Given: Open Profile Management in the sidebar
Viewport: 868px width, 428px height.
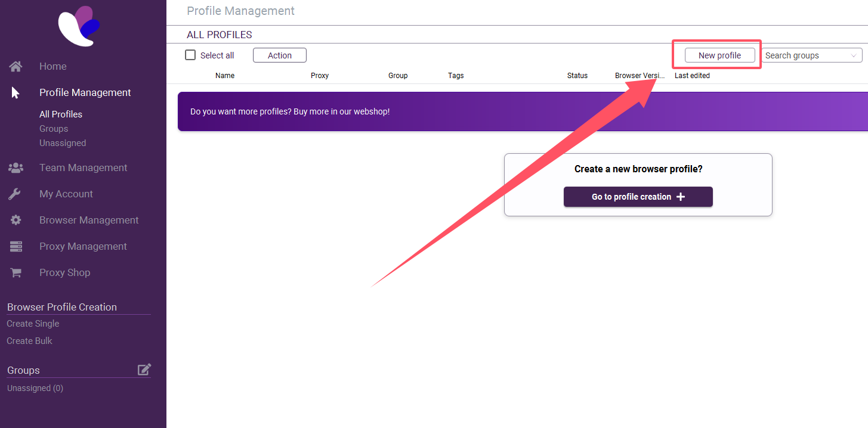Looking at the screenshot, I should [85, 92].
